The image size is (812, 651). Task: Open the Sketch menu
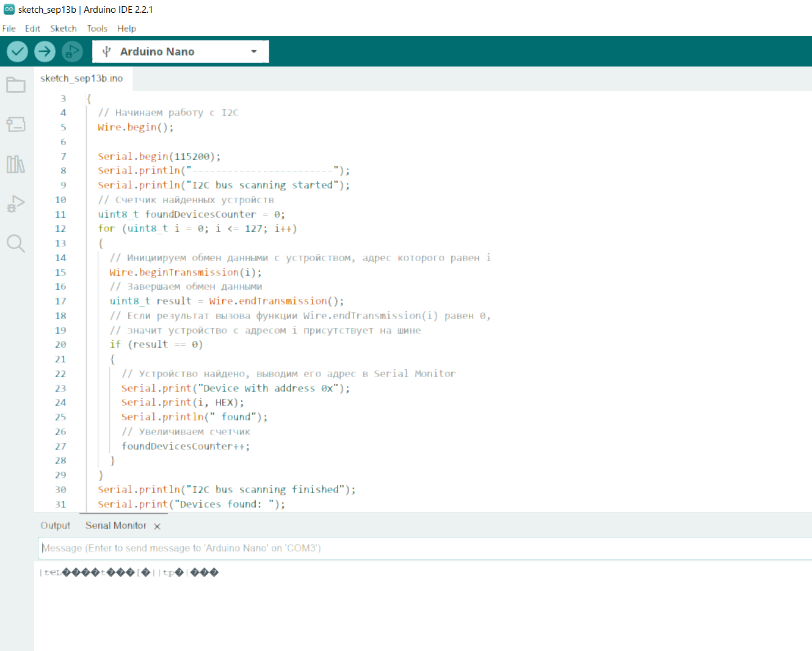[x=63, y=29]
